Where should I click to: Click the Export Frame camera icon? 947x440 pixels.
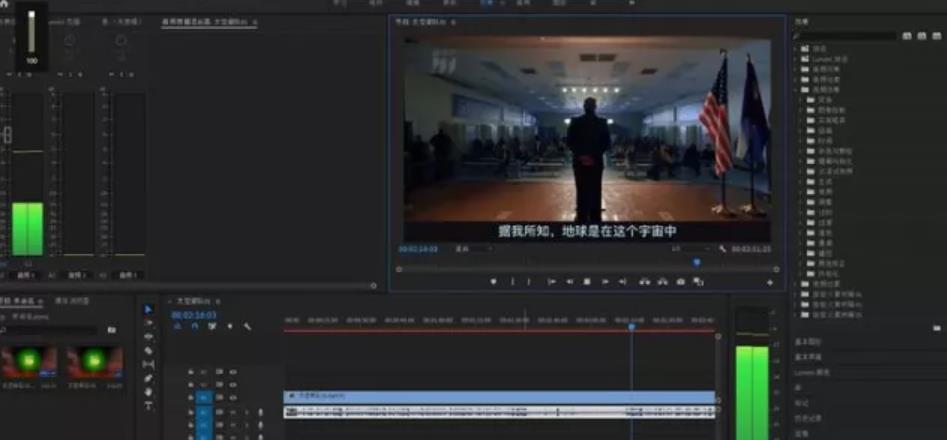click(680, 282)
